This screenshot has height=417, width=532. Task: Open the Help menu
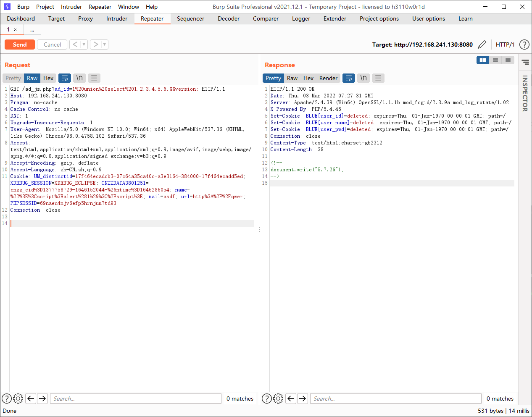pos(152,7)
